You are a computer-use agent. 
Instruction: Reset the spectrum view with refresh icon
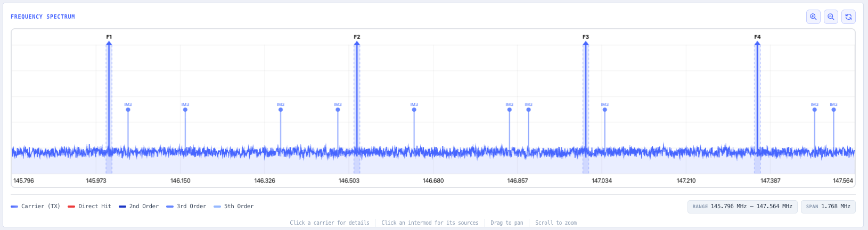848,17
